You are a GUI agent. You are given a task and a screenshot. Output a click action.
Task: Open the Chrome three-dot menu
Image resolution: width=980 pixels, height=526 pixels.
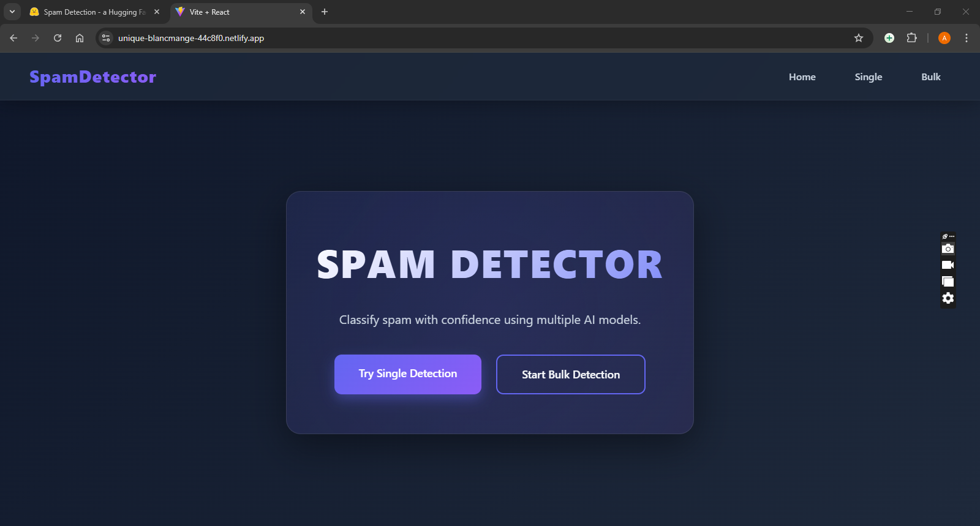point(967,38)
